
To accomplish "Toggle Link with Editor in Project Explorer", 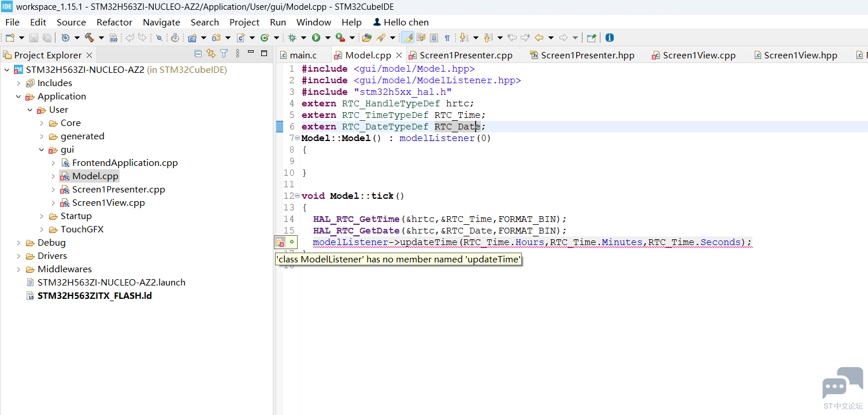I will pyautogui.click(x=211, y=54).
